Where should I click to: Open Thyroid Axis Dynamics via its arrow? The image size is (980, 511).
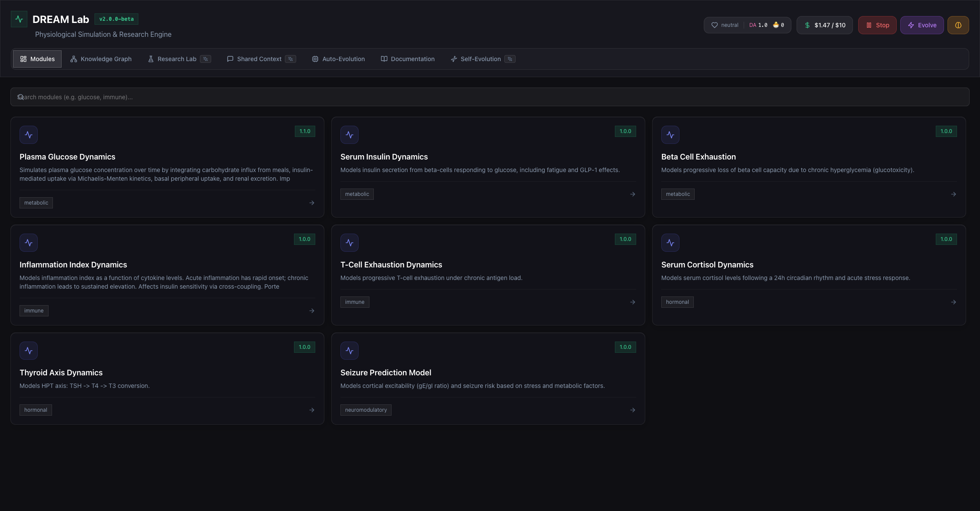click(x=312, y=410)
